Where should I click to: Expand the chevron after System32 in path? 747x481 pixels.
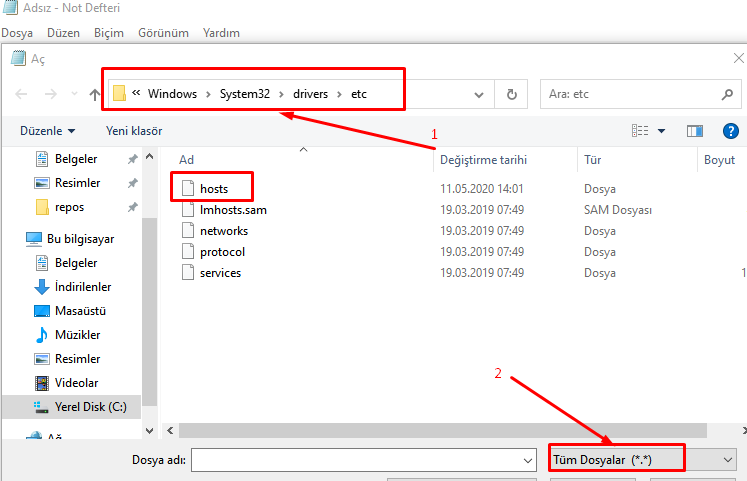[x=281, y=94]
